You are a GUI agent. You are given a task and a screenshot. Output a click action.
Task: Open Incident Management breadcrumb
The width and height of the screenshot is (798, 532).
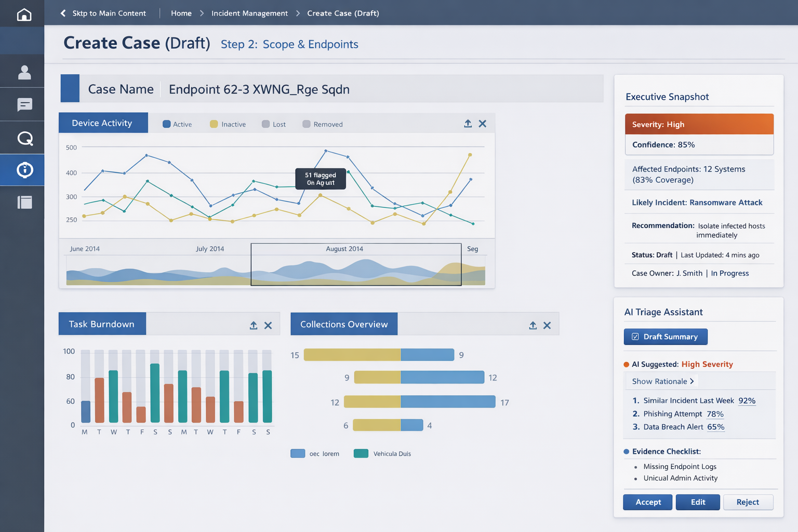pos(249,13)
